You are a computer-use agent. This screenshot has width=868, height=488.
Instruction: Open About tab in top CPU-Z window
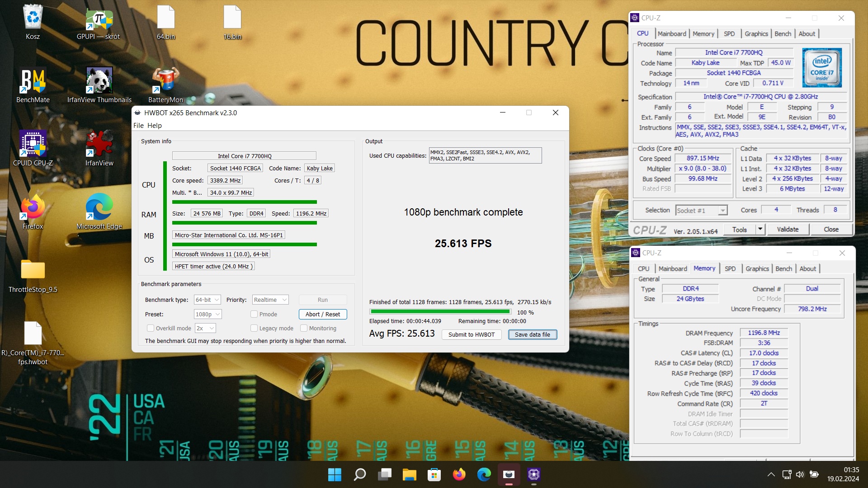(807, 33)
